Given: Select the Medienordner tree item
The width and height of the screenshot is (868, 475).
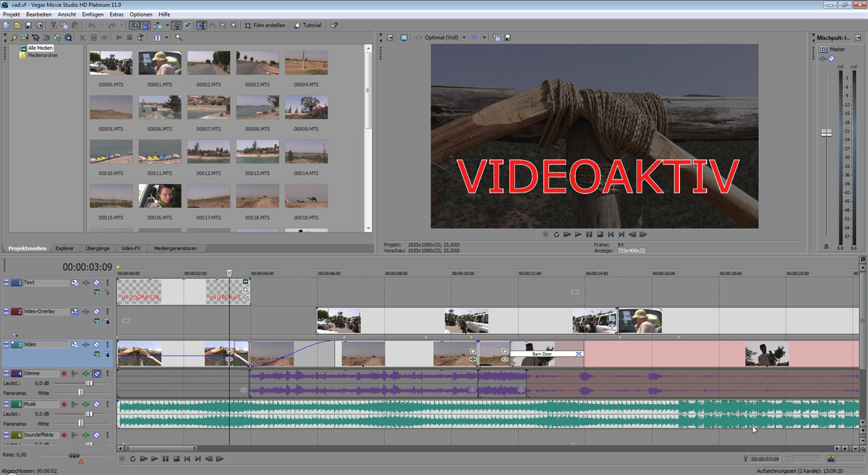Looking at the screenshot, I should point(43,55).
